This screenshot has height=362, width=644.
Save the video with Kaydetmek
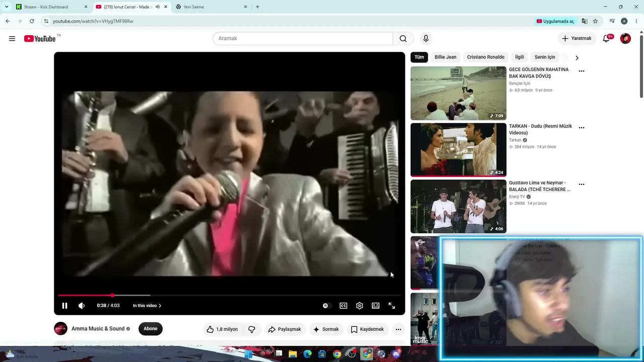(367, 329)
